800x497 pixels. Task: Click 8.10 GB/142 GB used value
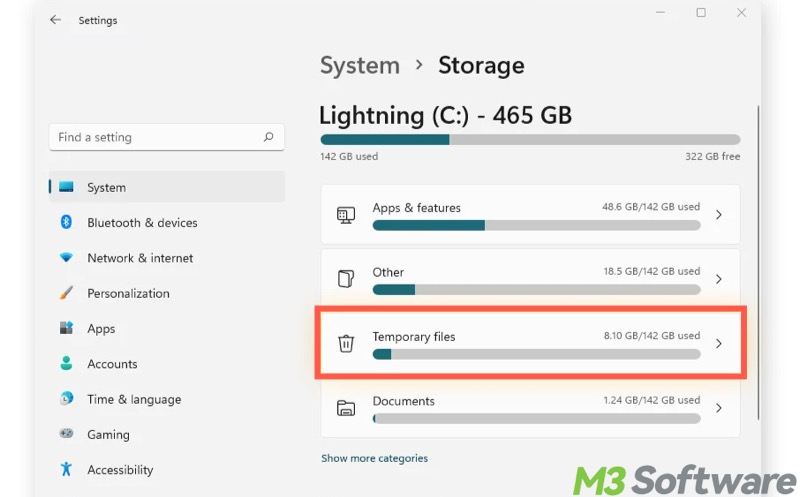point(652,335)
